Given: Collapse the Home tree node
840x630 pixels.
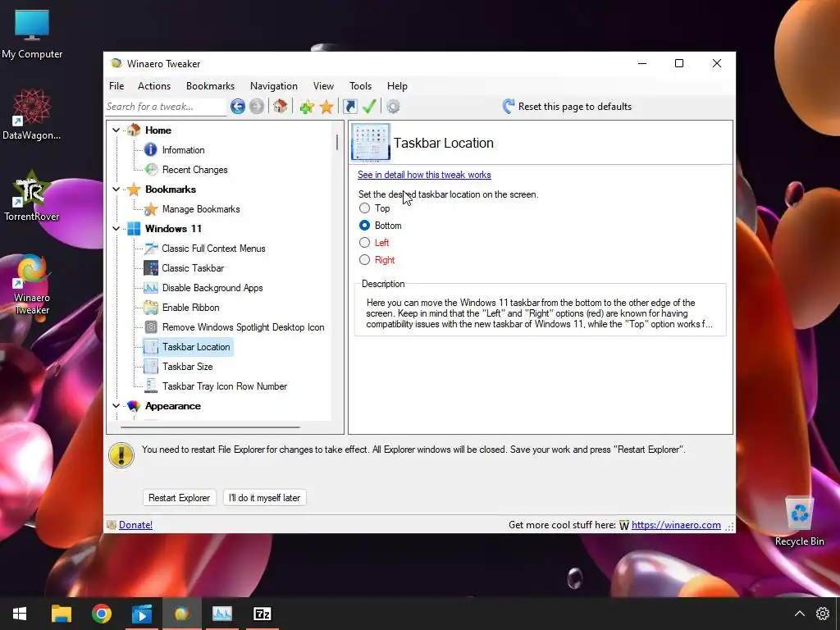Looking at the screenshot, I should 116,130.
